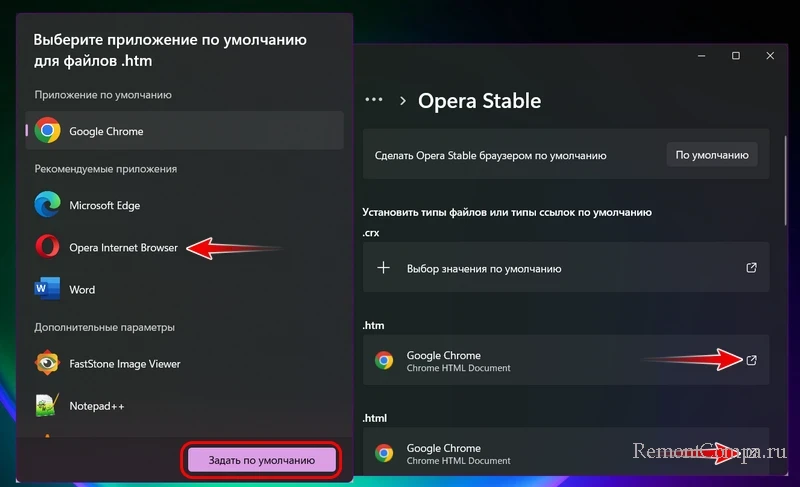Choose FastStone Image Viewer icon
The height and width of the screenshot is (487, 800).
click(x=47, y=363)
